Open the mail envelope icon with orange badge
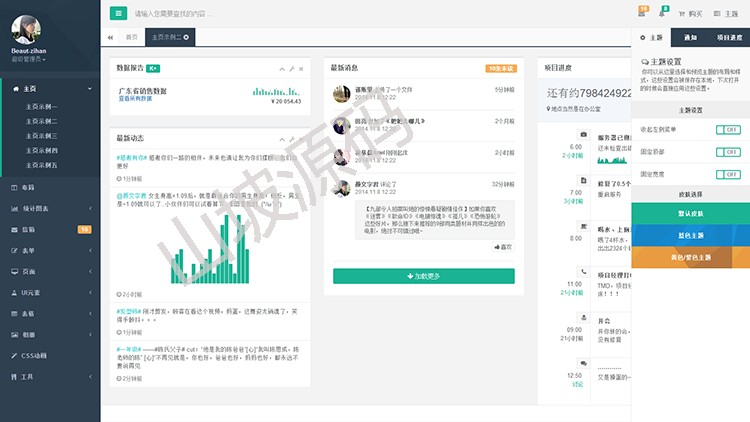This screenshot has height=422, width=750. (642, 13)
